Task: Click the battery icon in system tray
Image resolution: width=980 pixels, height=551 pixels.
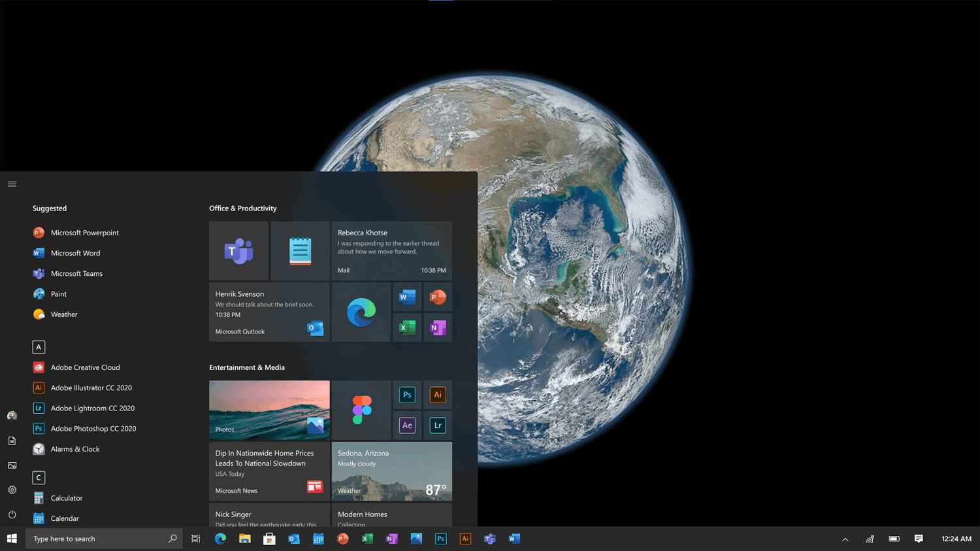Action: point(894,539)
